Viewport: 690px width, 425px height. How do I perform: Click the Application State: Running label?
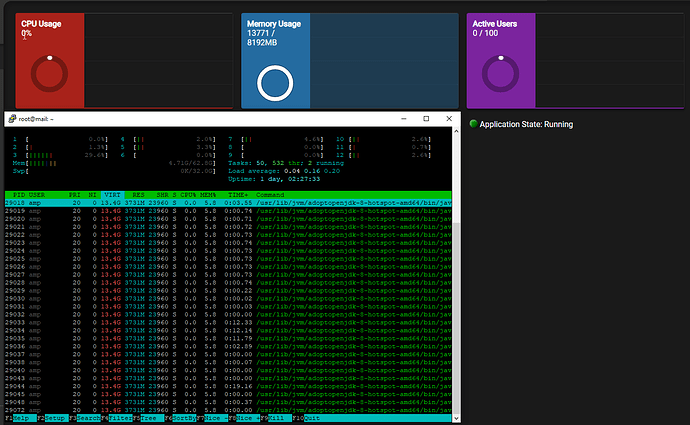[x=526, y=124]
